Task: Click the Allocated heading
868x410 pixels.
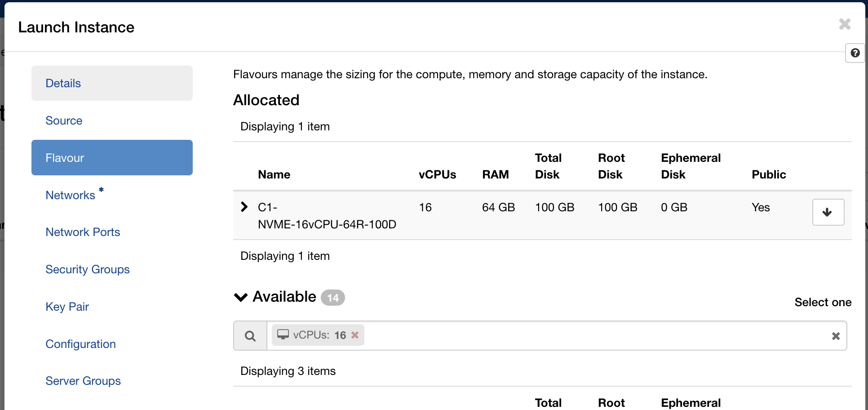Action: click(266, 100)
